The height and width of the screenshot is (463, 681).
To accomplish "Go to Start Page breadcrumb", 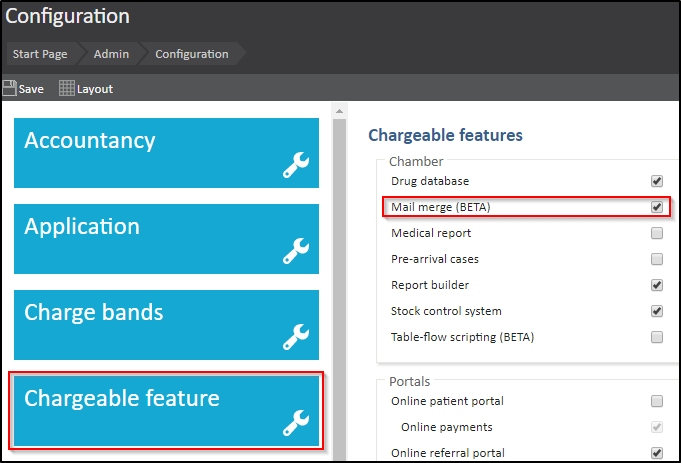I will (x=40, y=54).
